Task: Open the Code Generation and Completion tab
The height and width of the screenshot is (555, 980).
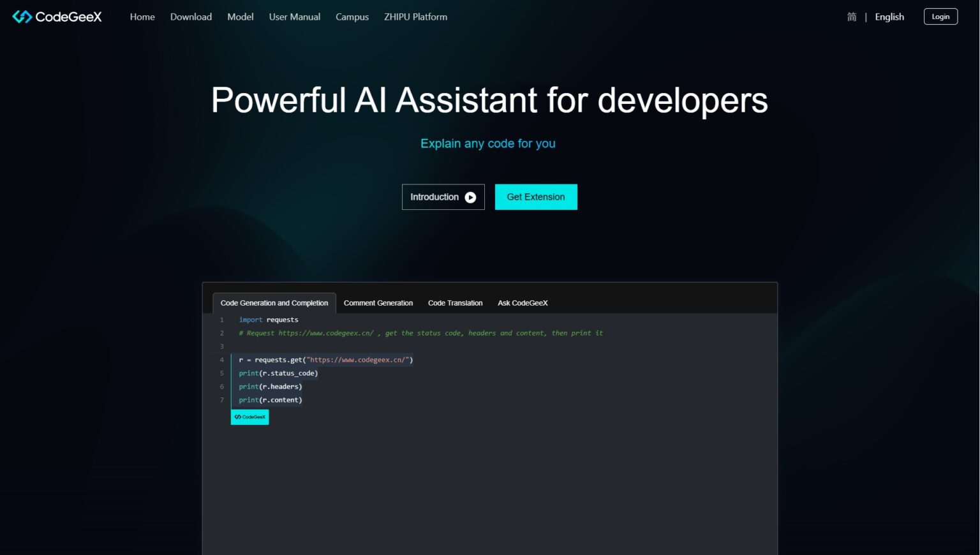Action: click(274, 302)
